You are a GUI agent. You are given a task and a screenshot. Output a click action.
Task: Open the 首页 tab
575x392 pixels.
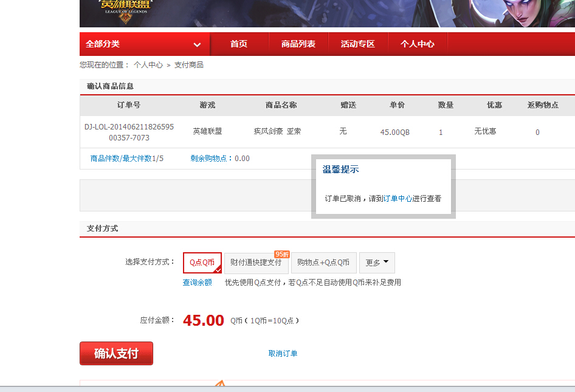[239, 44]
